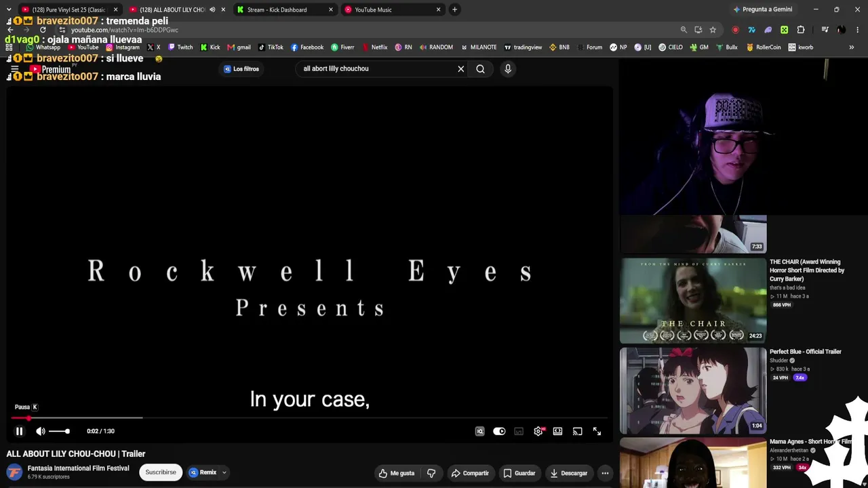Click the IQ extension icon in player controls
868x488 pixels.
point(479,431)
